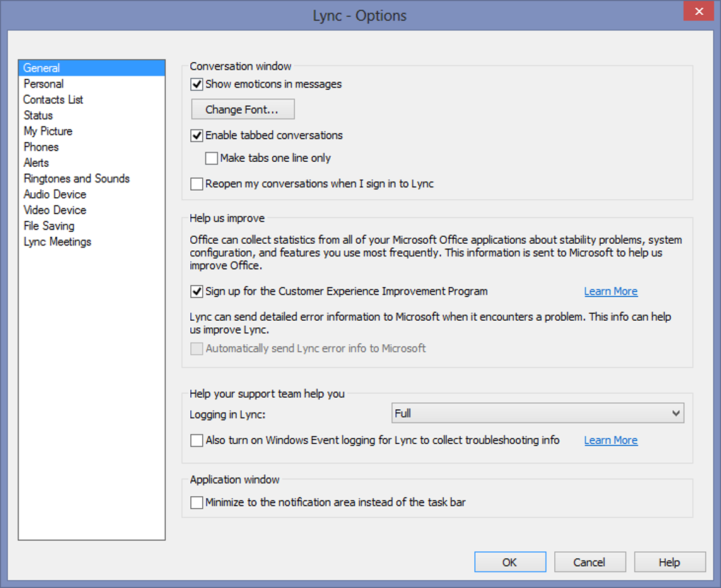Check Reopen my conversations at sign-in

pos(197,184)
